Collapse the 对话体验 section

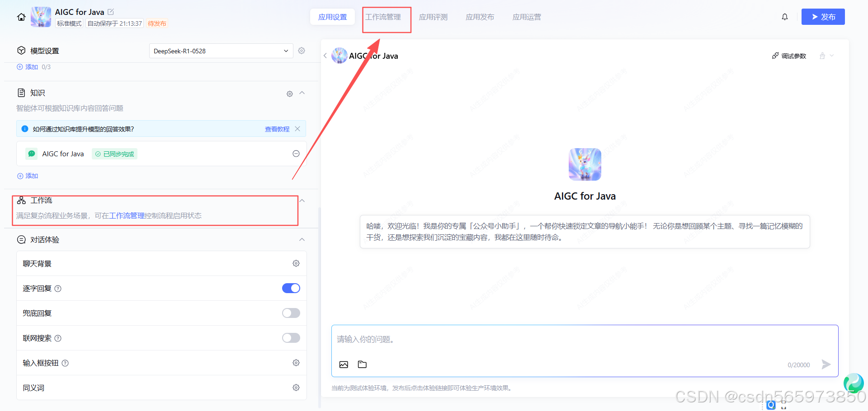[x=302, y=239]
